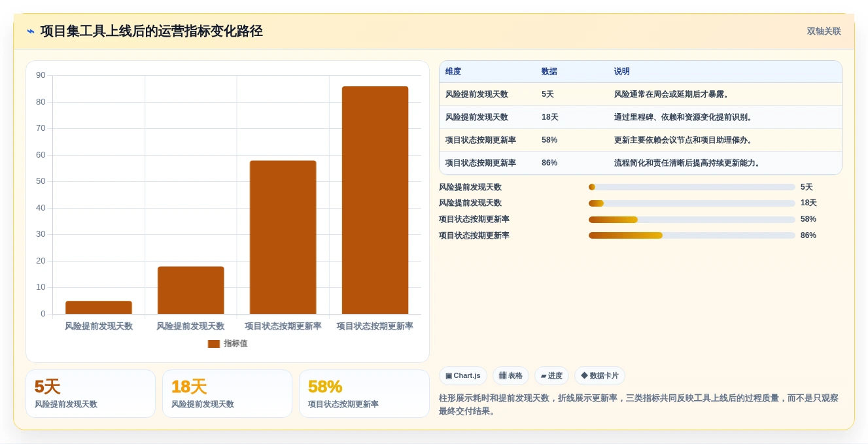
Task: Click the text 风险通常在周会或延期后才暴露。
Action: [673, 95]
